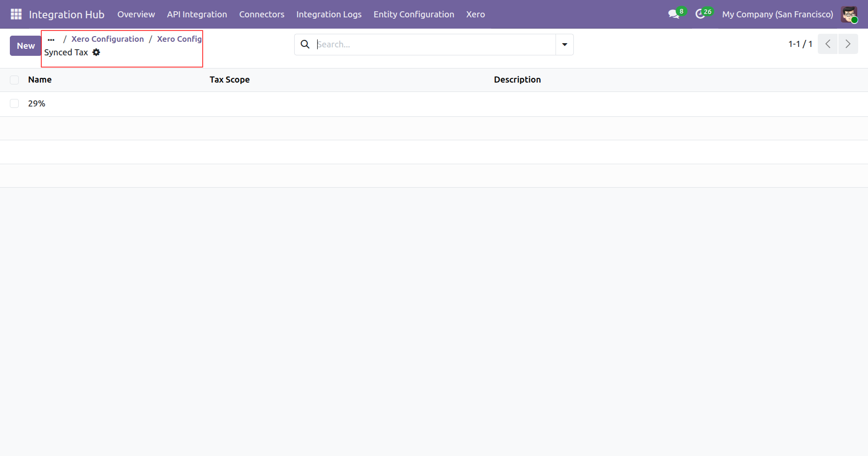Screen dimensions: 868x456
Task: Open the apps grid menu icon
Action: (x=16, y=14)
